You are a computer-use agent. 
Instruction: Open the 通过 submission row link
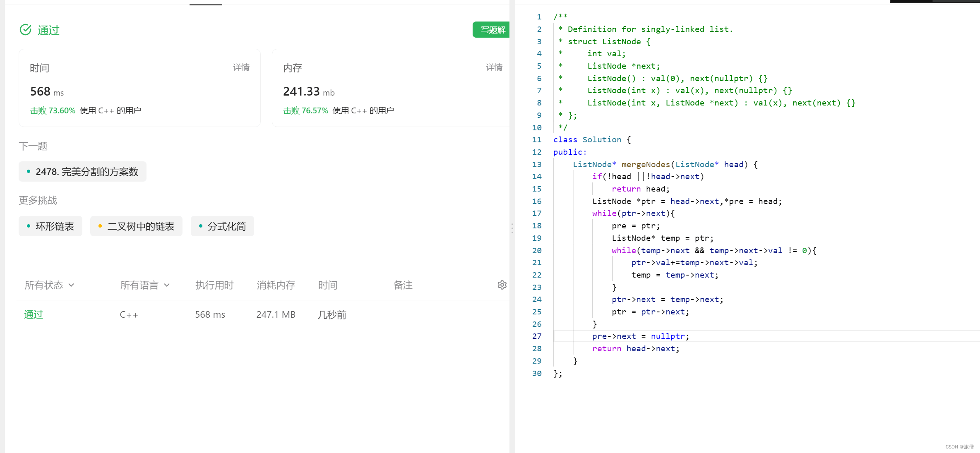coord(34,315)
